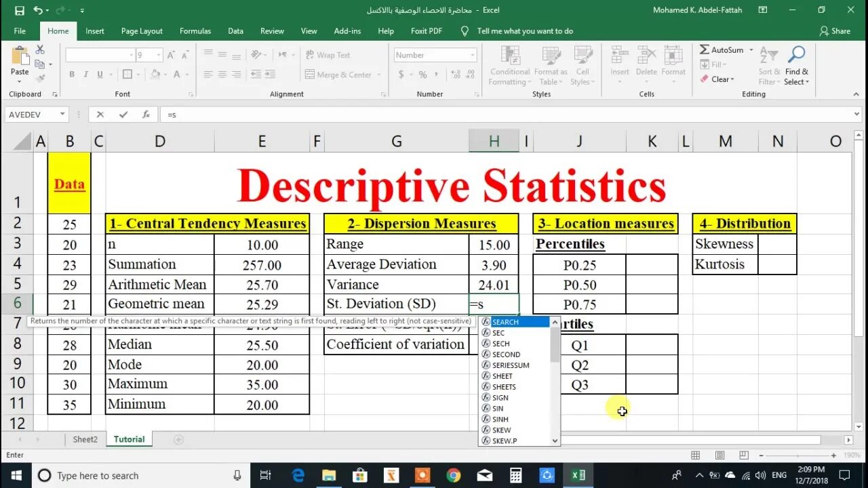Open File Explorer from the taskbar
Viewport: 868px width, 488px height.
pyautogui.click(x=329, y=475)
